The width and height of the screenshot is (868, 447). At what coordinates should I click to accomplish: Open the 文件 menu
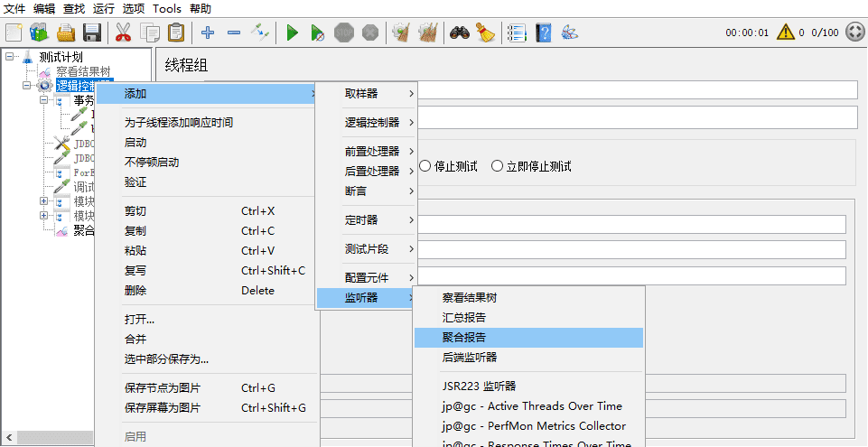(15, 9)
